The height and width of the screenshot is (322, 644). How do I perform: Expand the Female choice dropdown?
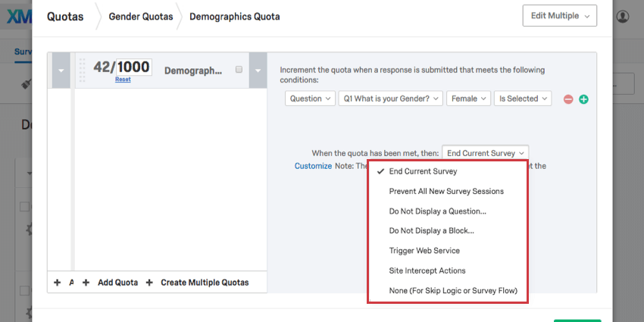(467, 98)
